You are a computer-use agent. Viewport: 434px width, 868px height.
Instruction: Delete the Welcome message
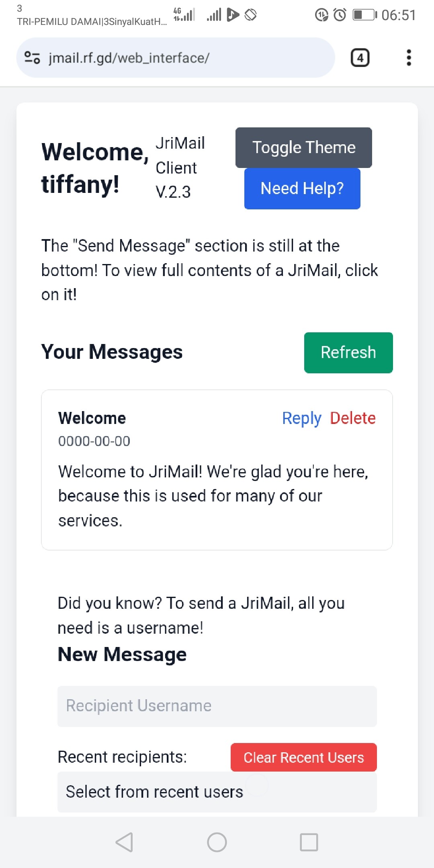pos(353,418)
